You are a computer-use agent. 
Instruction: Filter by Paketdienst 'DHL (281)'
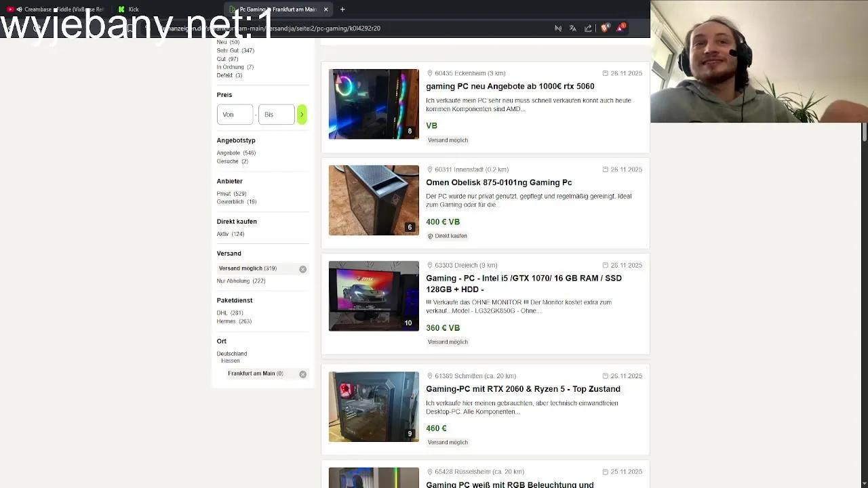click(x=230, y=313)
